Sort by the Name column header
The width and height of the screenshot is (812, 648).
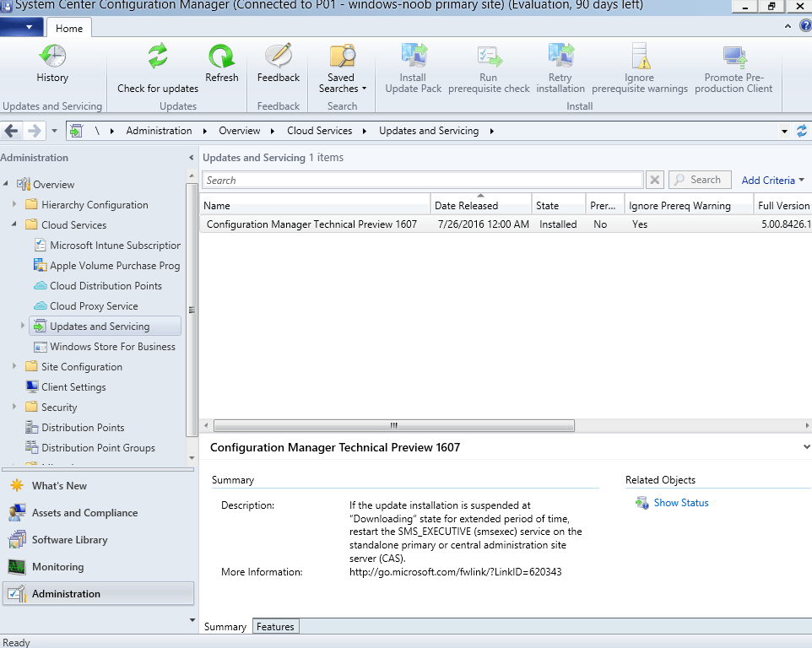(315, 206)
